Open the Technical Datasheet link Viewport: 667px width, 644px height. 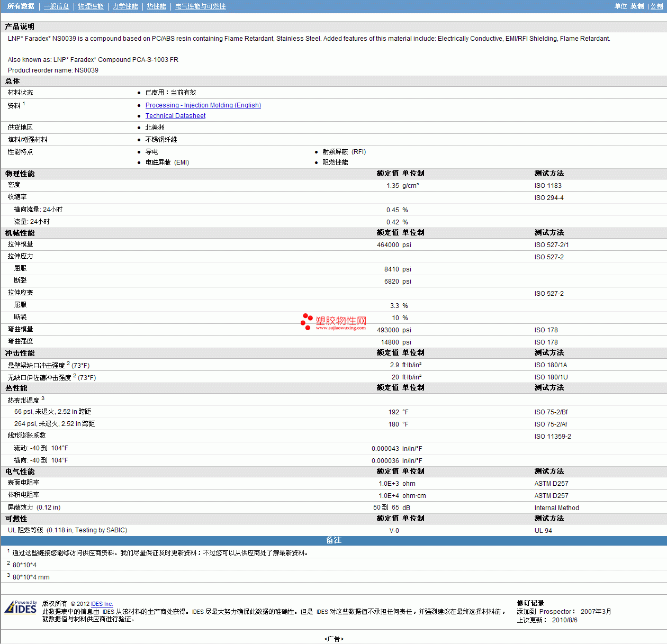click(x=176, y=116)
